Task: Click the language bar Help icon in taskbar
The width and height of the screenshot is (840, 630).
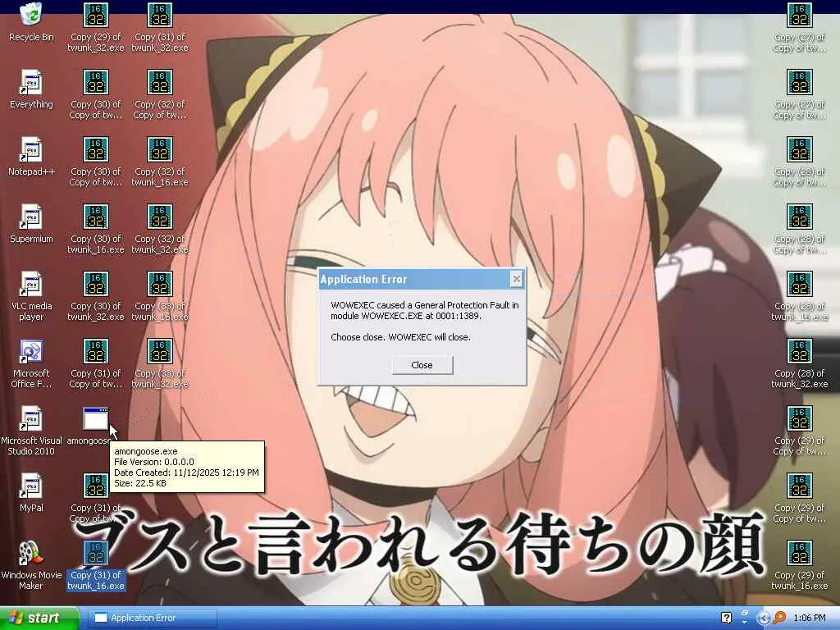Action: point(727,619)
